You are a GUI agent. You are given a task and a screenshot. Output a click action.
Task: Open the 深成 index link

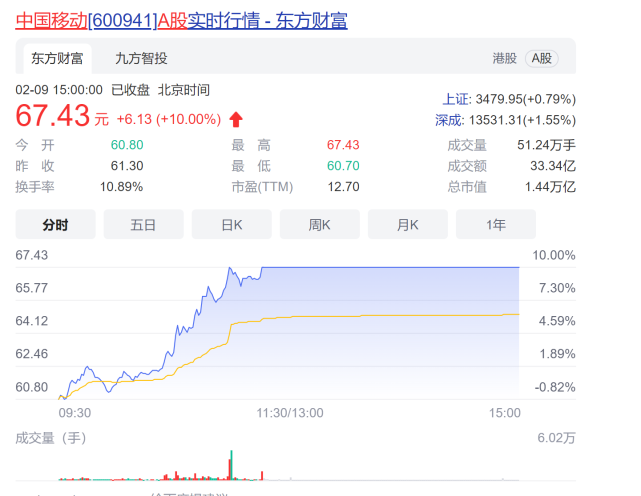[449, 120]
